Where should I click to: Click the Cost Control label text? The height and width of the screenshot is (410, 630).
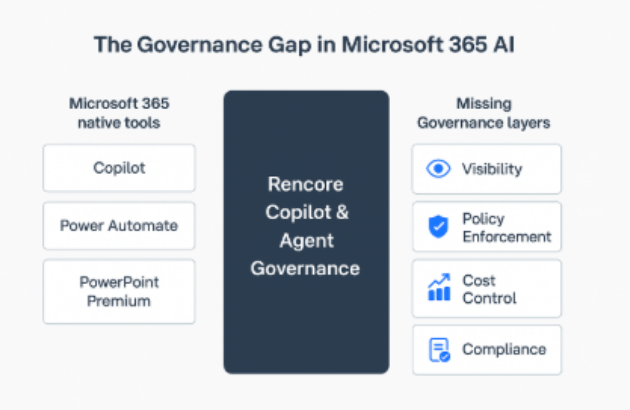coord(489,289)
